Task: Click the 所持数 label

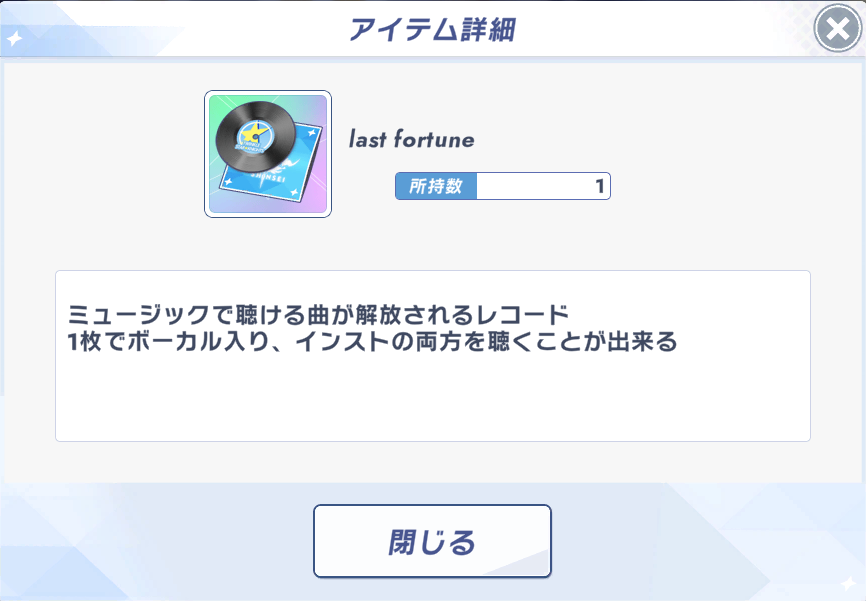Action: pos(436,187)
